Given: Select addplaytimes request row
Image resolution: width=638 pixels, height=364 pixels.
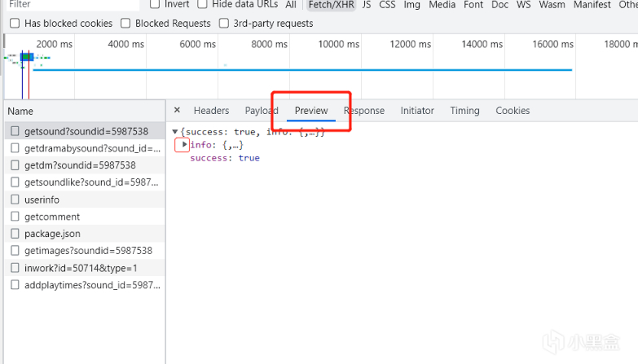Looking at the screenshot, I should pyautogui.click(x=85, y=285).
